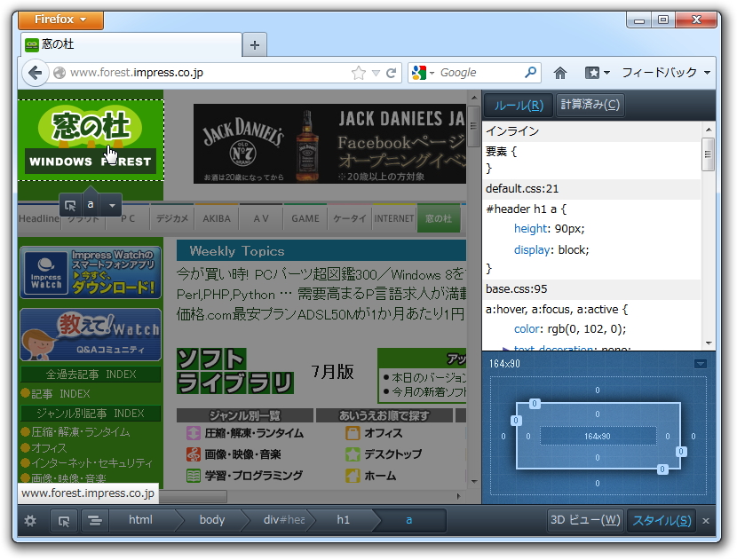
Task: Select the あいうえお順で探す header tab
Action: pos(384,415)
